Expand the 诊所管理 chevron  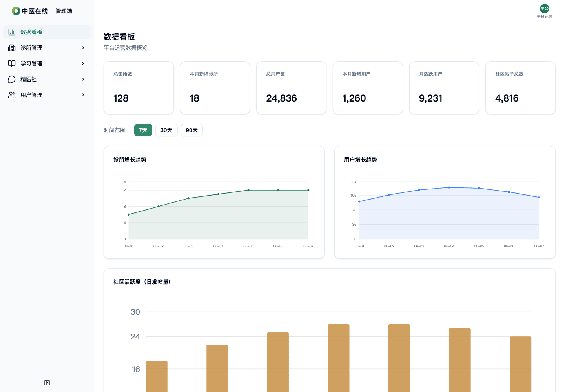[x=82, y=48]
